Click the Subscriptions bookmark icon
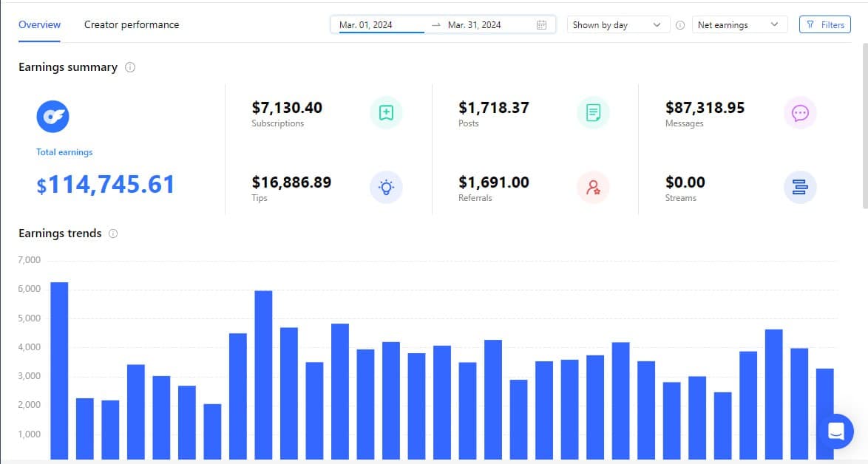This screenshot has width=868, height=464. tap(386, 113)
